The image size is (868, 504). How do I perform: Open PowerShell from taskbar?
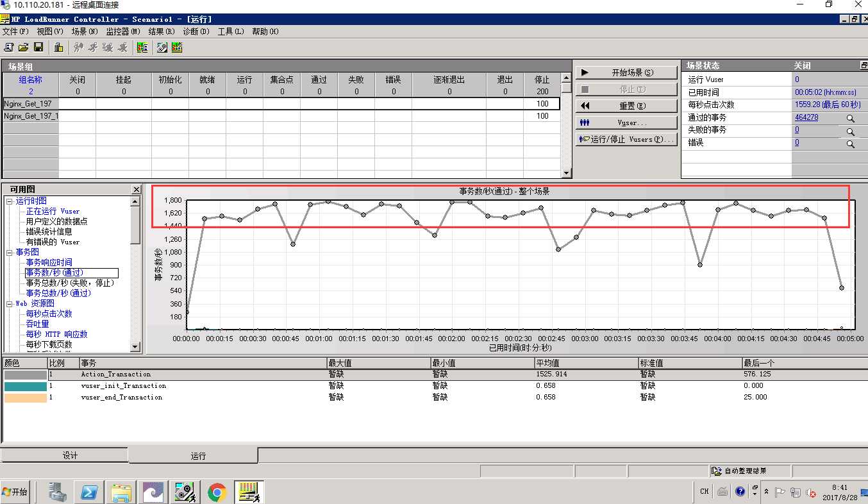(89, 492)
